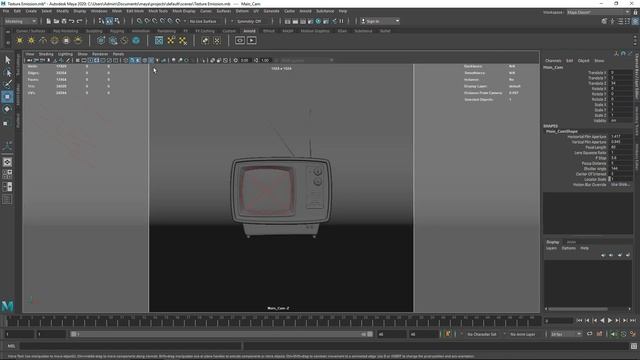Image resolution: width=640 pixels, height=360 pixels.
Task: Open the 24 fps frame rate dropdown
Action: click(x=566, y=334)
